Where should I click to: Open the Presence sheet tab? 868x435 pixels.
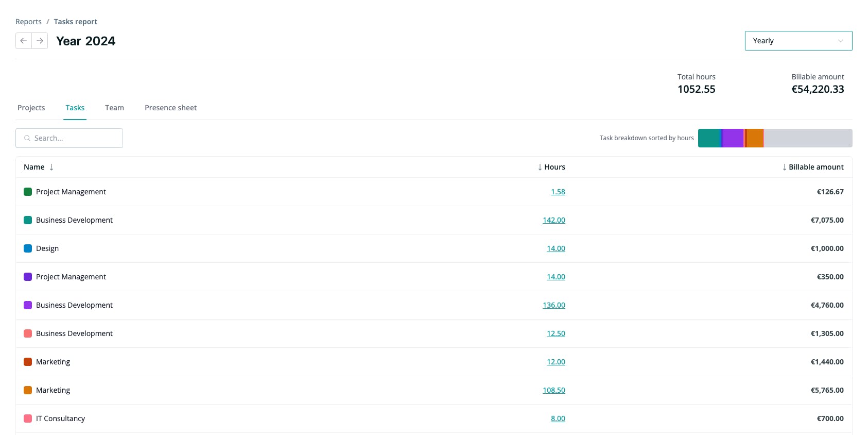click(170, 108)
